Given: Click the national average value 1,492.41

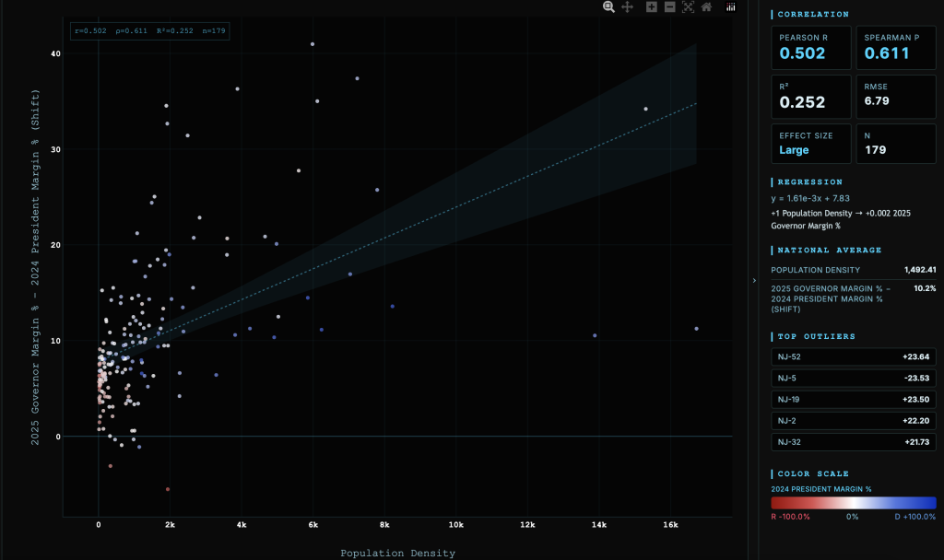Looking at the screenshot, I should 920,270.
